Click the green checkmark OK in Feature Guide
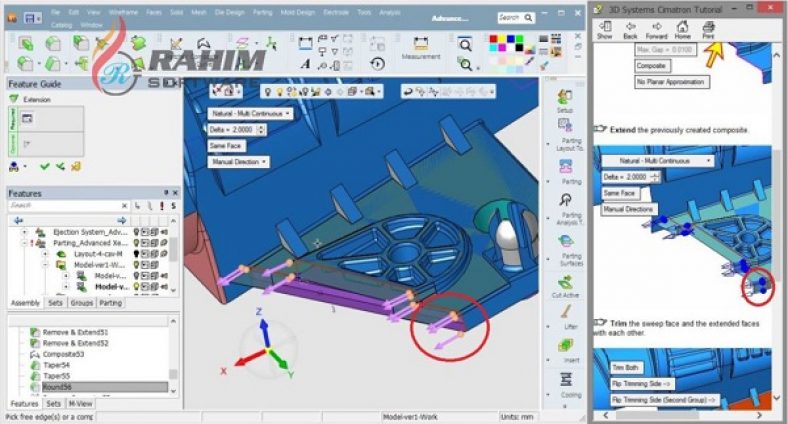The image size is (788, 424). click(x=45, y=166)
